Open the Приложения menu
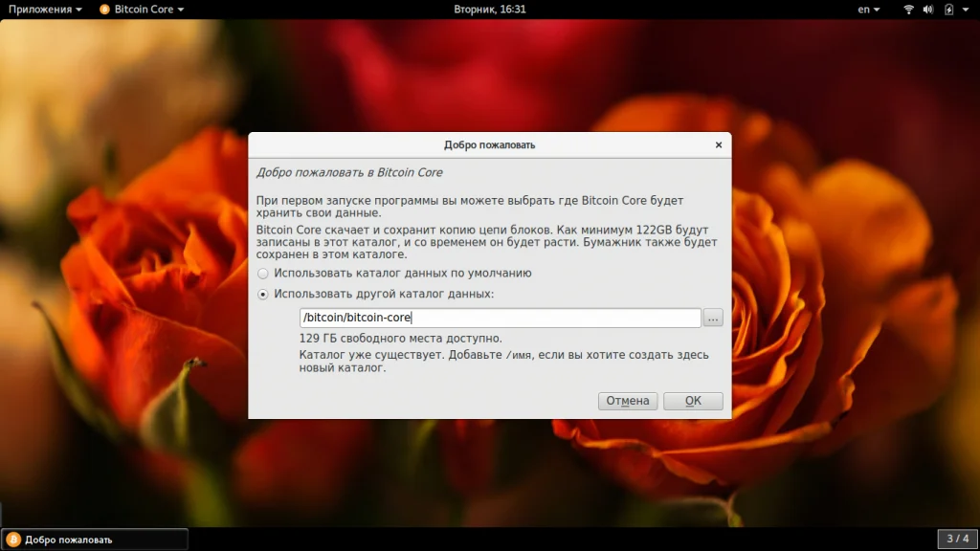980x551 pixels. coord(45,10)
